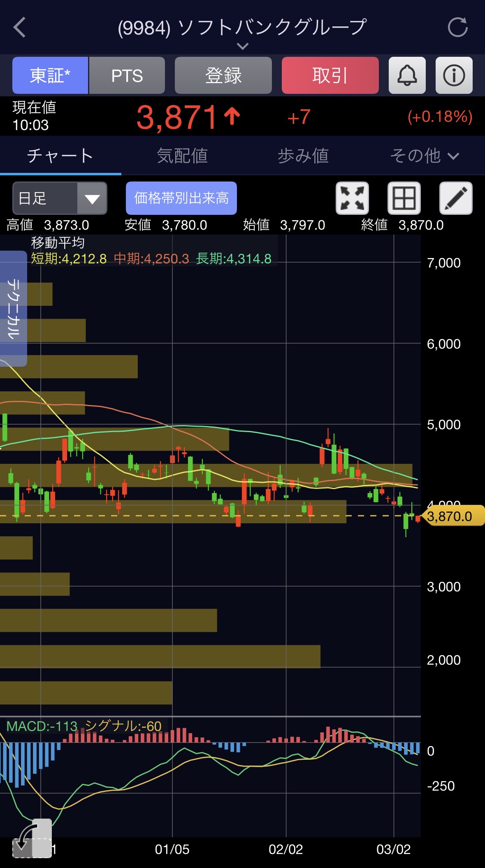Open the テクニカル side panel

click(x=13, y=308)
